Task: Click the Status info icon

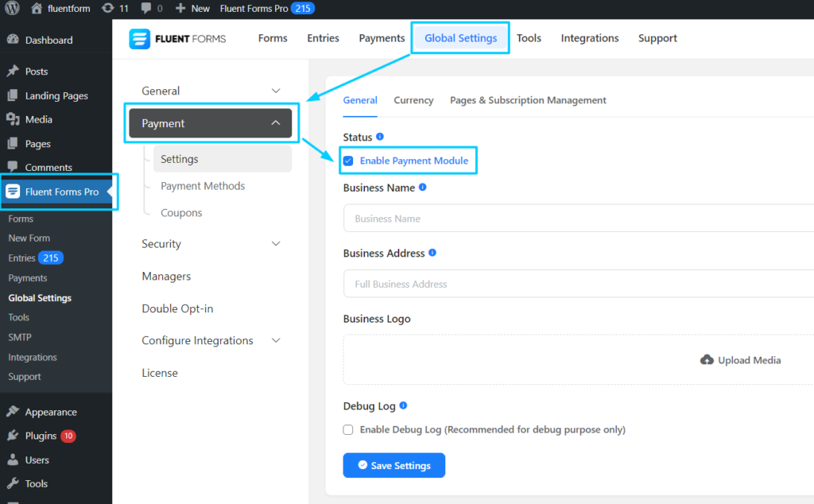Action: [x=380, y=137]
